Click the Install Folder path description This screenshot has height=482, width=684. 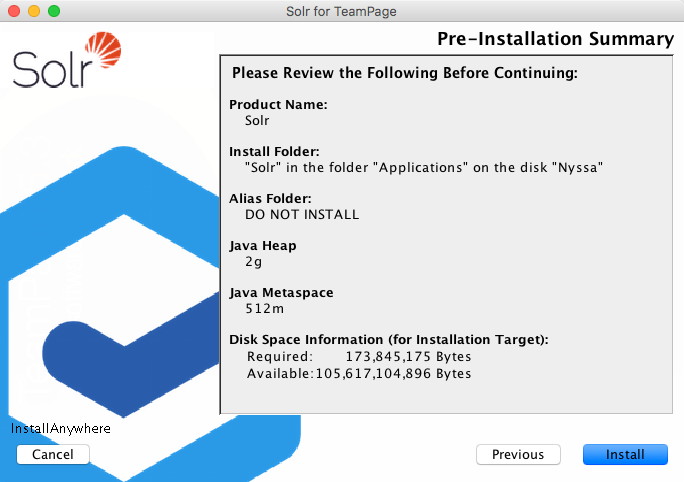[424, 167]
